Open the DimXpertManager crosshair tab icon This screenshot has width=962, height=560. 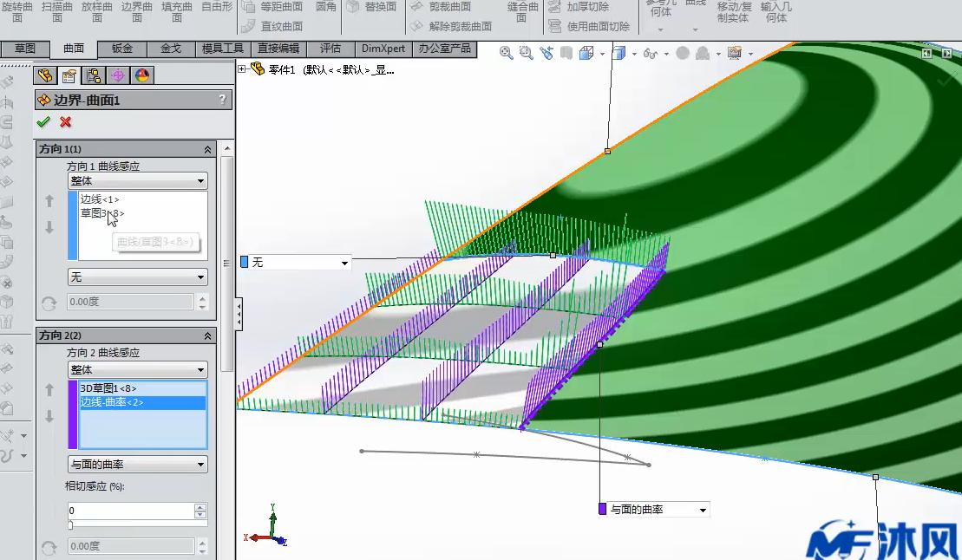click(118, 75)
